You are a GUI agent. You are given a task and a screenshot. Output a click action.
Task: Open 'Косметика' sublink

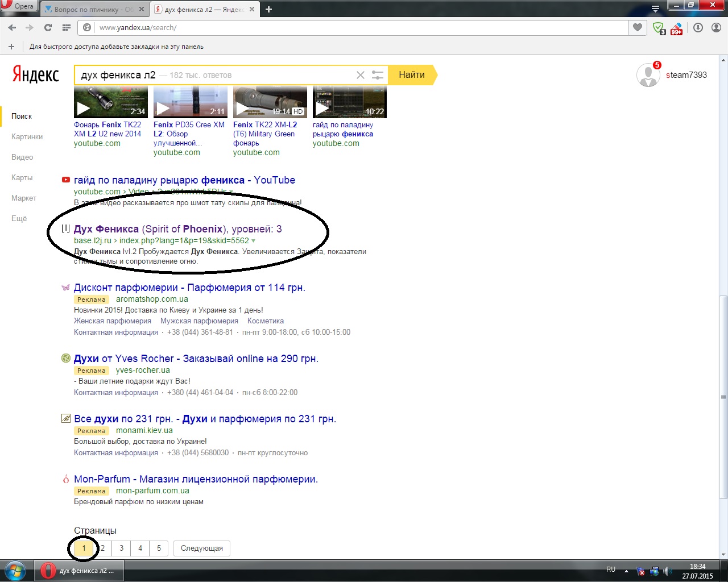coord(266,321)
